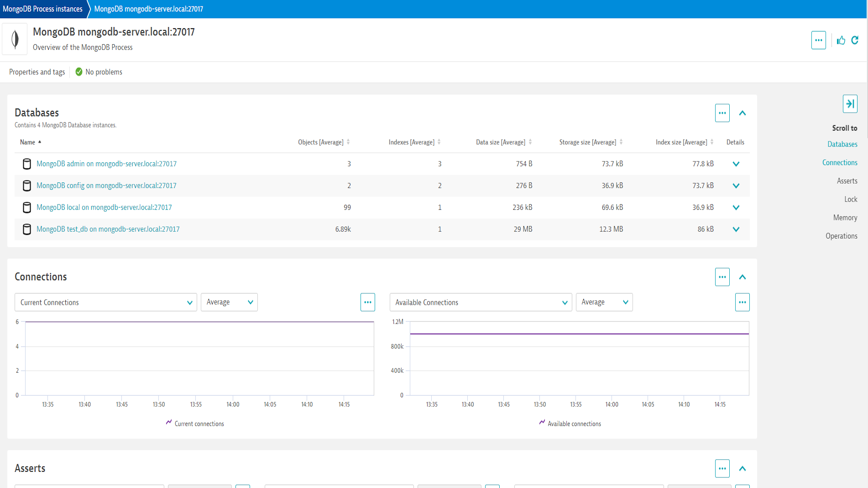Collapse the Asserts section

click(x=743, y=468)
